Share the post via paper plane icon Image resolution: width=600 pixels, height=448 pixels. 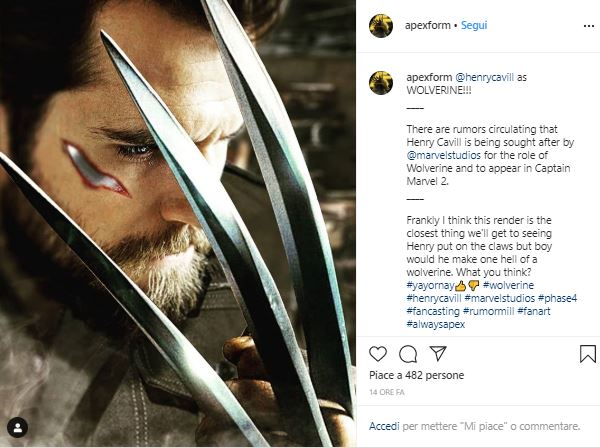click(x=438, y=353)
